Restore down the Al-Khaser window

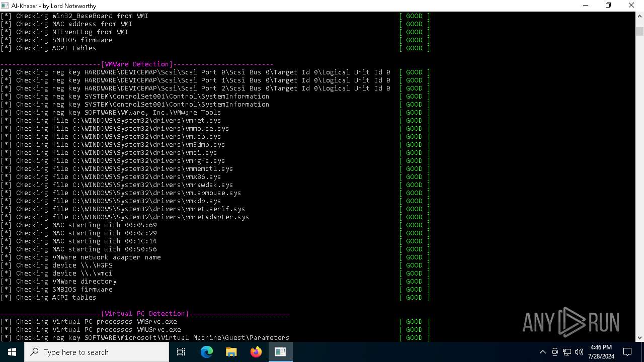tap(608, 6)
